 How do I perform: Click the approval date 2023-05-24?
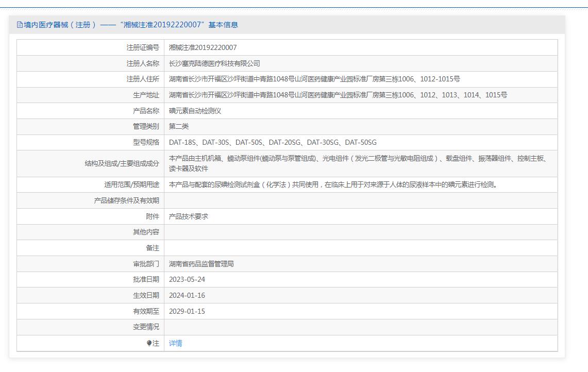pos(187,279)
